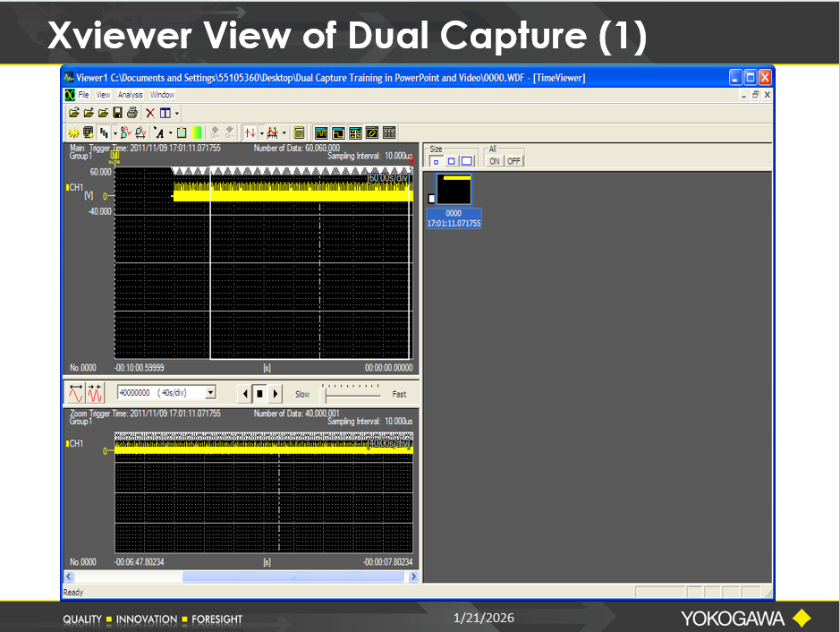The image size is (840, 632).
Task: Open the Analysis menu
Action: (130, 95)
